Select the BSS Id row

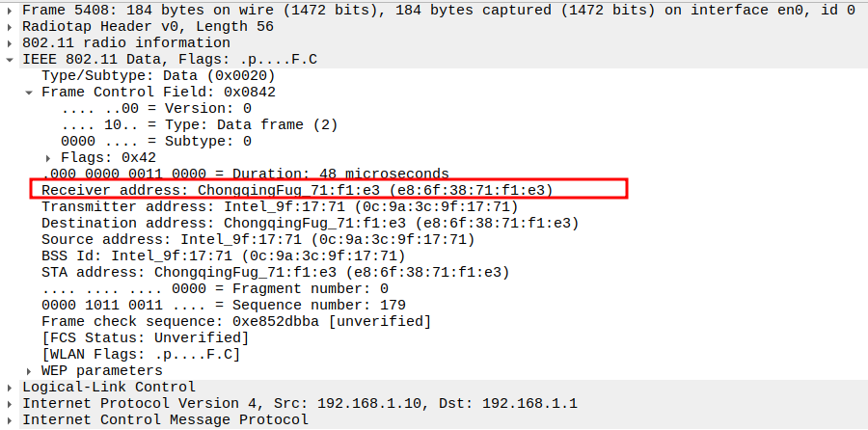[x=222, y=255]
